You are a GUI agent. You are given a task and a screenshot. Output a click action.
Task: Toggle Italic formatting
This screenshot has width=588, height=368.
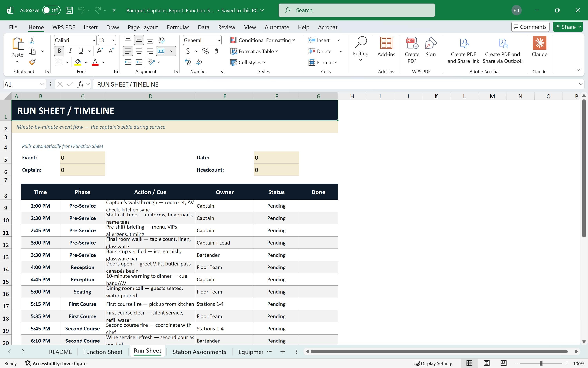[70, 51]
